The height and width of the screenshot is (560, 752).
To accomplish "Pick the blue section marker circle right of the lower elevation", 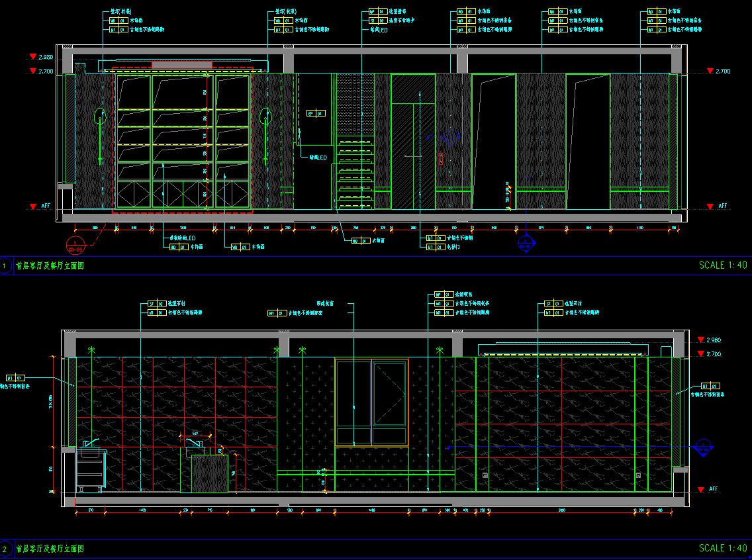I will point(704,448).
